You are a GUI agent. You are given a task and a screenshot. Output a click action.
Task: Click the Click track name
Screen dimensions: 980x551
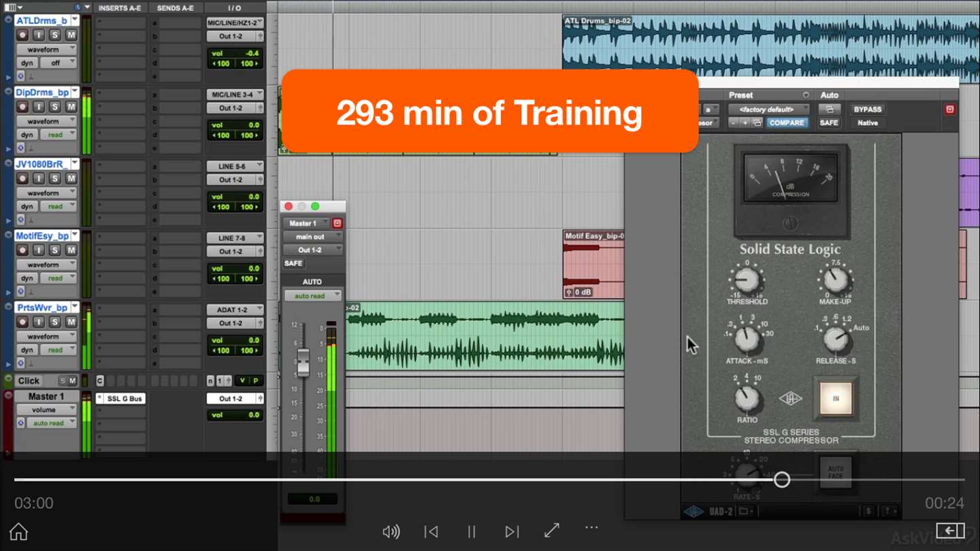click(x=29, y=381)
